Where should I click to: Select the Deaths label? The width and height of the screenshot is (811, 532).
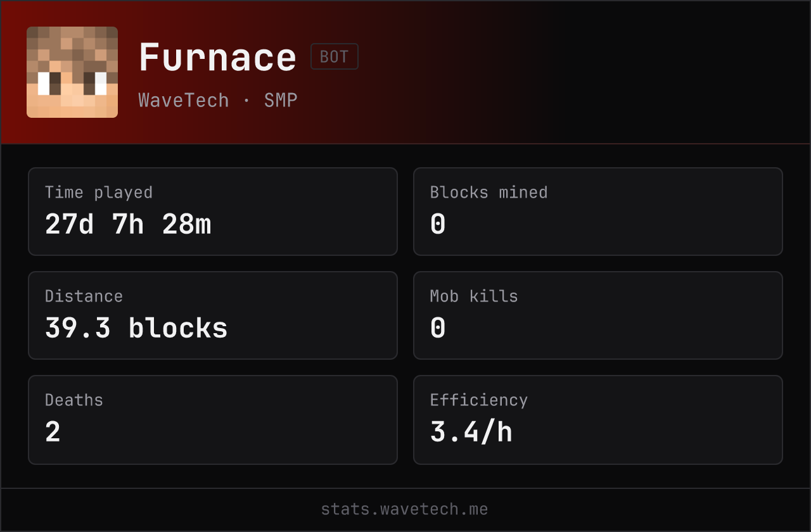coord(74,400)
